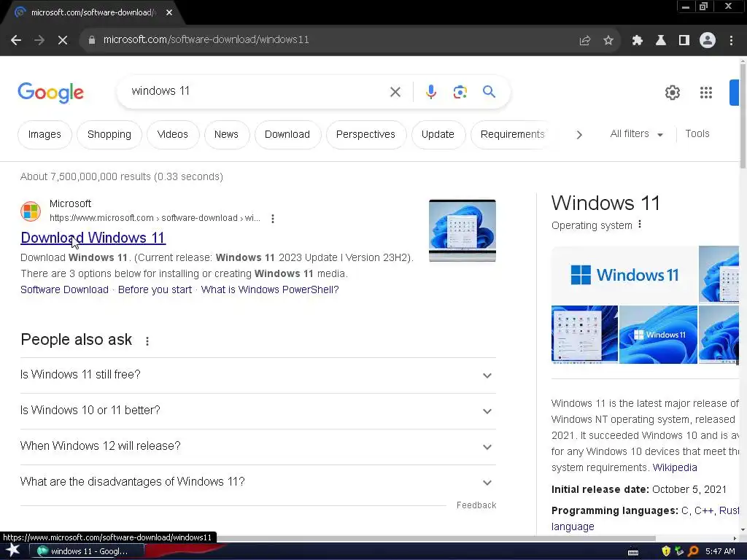Screen dimensions: 747x560
Task: Open What is Windows PowerShell? link
Action: tap(270, 289)
